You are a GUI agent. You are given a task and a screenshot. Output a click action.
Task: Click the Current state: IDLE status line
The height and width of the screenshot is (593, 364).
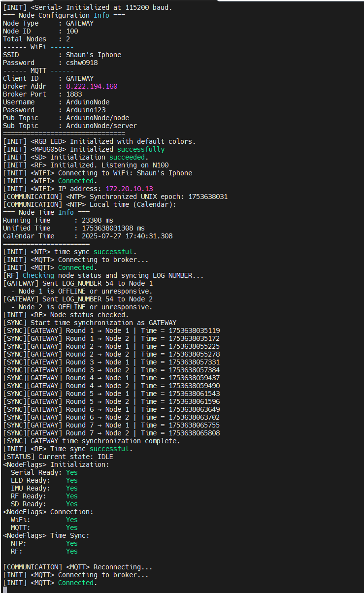[x=58, y=457]
